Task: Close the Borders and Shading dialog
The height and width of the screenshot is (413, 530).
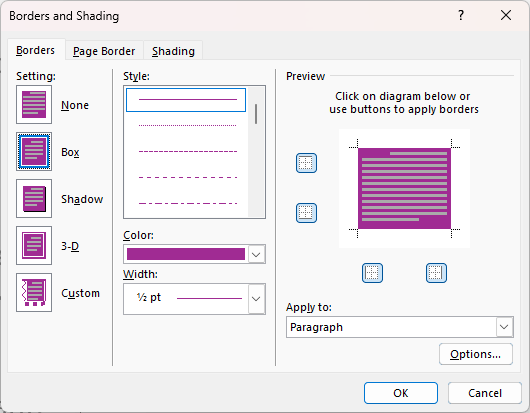Action: tap(506, 15)
